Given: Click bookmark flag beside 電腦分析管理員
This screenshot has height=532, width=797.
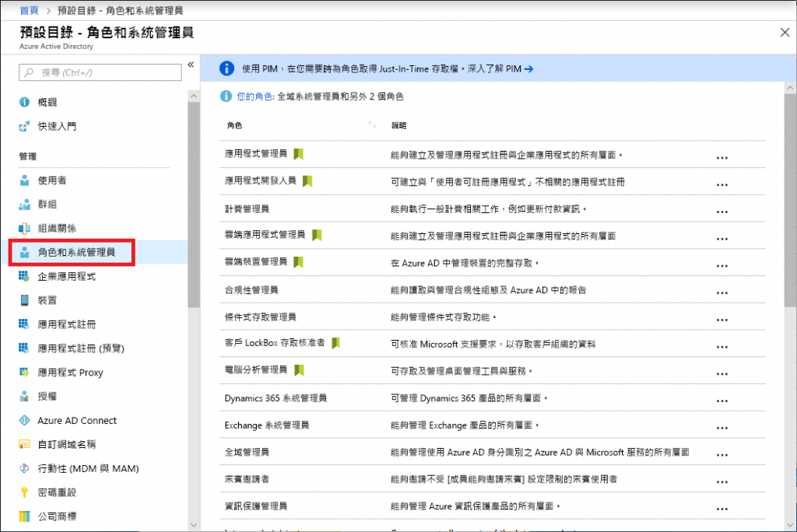Looking at the screenshot, I should tap(299, 370).
